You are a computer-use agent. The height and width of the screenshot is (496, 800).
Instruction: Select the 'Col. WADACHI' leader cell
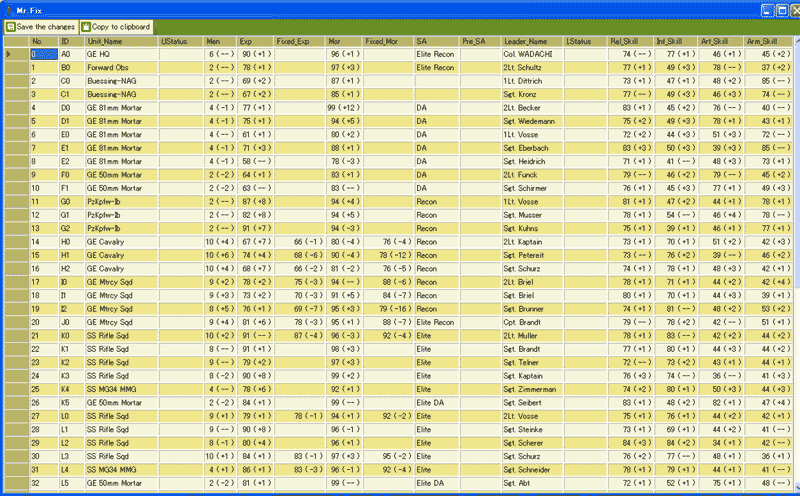tap(533, 54)
